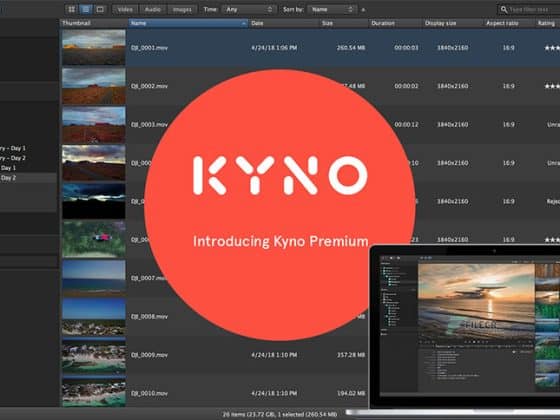
Task: Sort by the Duration column header
Action: (x=395, y=23)
